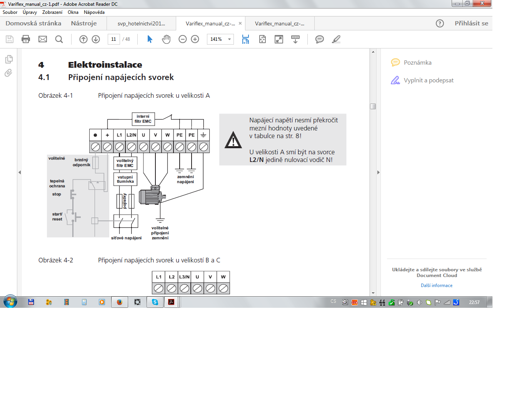Click the Windows Start button
The height and width of the screenshot is (399, 532).
[x=10, y=302]
